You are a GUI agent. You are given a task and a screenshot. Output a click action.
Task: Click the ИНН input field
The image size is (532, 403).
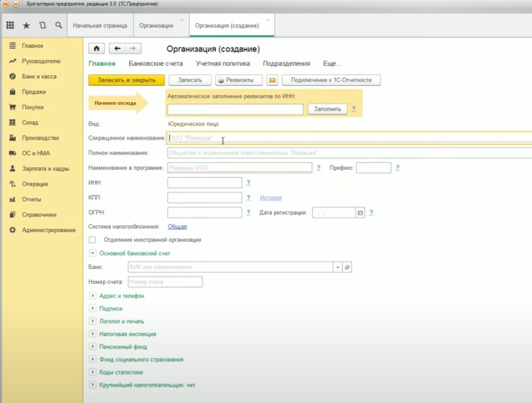point(204,183)
